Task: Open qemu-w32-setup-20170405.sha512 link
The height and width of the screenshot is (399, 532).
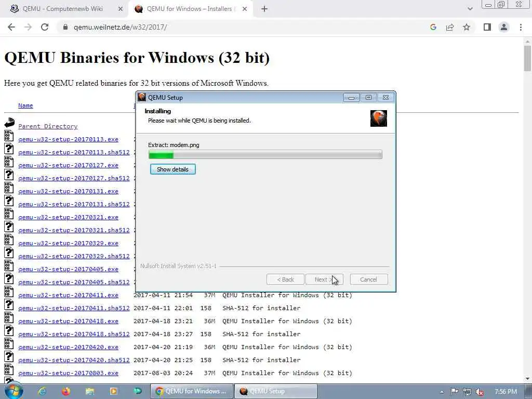Action: (x=74, y=282)
